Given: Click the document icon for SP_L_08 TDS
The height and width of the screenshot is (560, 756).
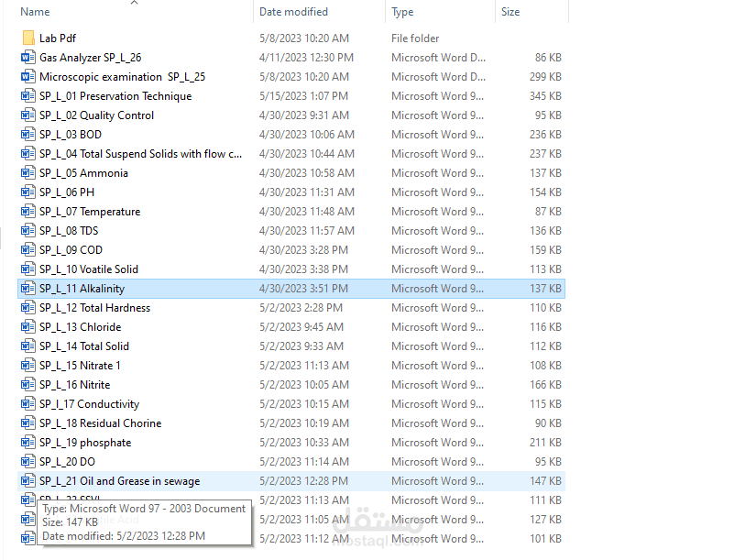Looking at the screenshot, I should [x=28, y=231].
